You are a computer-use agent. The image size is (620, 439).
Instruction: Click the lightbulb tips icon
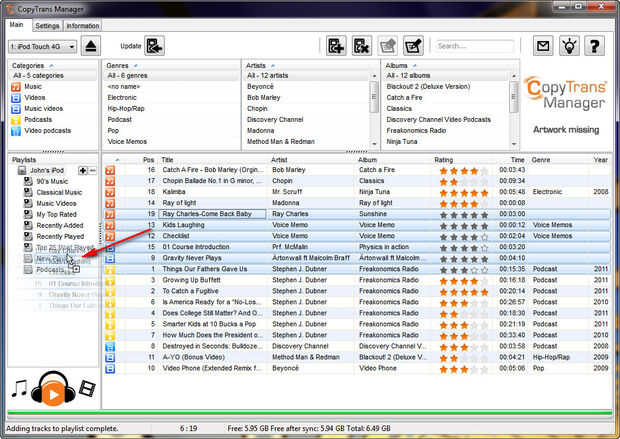[x=569, y=46]
